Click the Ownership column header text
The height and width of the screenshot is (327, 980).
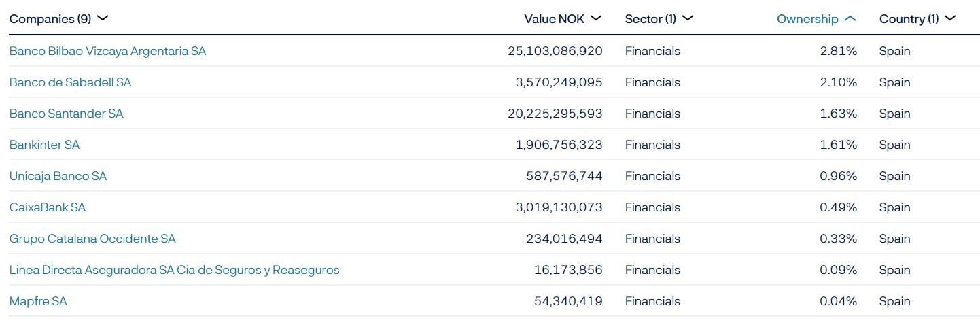click(807, 19)
